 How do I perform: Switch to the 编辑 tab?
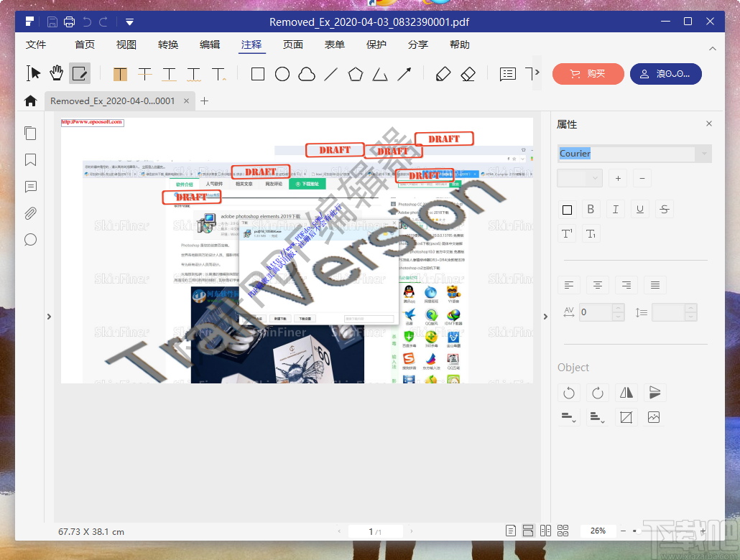click(x=210, y=45)
